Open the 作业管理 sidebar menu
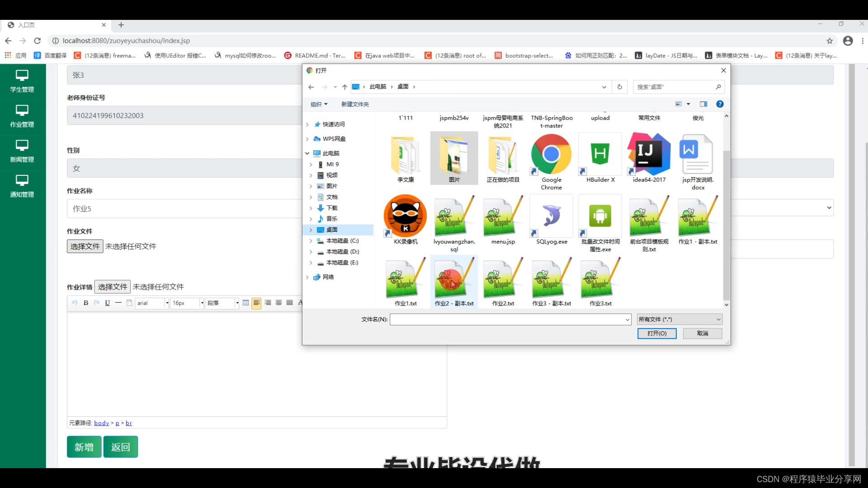868x488 pixels. tap(22, 116)
